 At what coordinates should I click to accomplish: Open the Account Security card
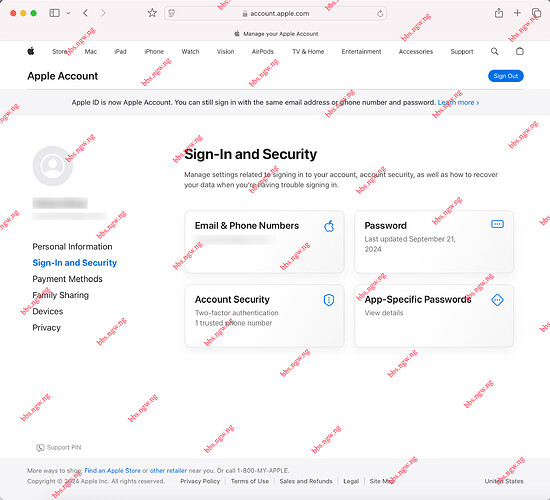(264, 315)
